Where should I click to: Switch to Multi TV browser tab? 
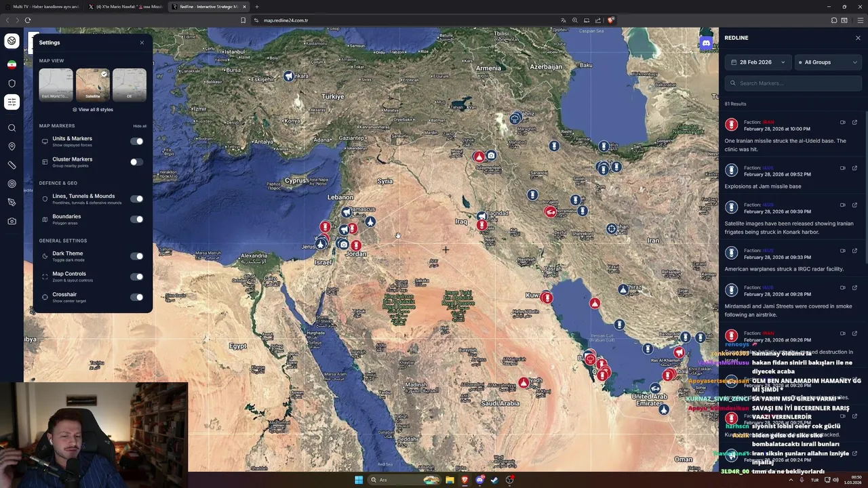click(x=43, y=7)
